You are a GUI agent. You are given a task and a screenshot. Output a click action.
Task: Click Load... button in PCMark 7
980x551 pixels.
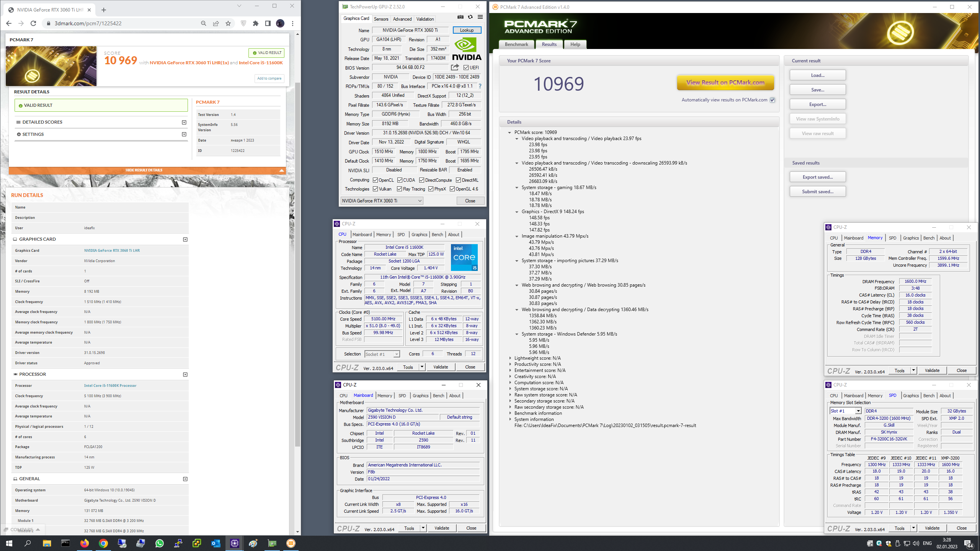(818, 75)
